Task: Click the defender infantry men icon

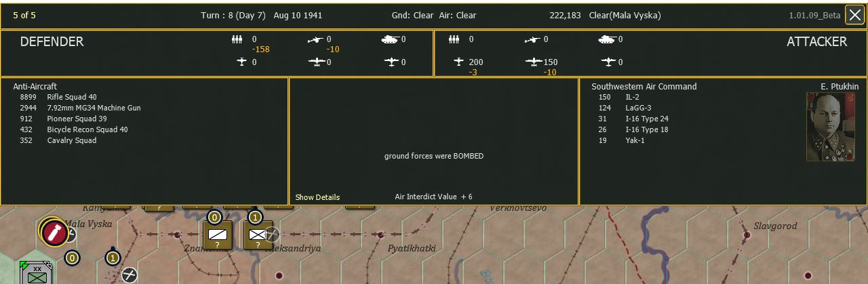Action: click(237, 39)
